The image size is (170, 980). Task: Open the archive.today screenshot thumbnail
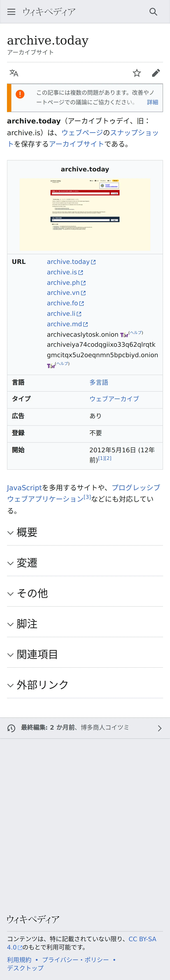pos(85,214)
